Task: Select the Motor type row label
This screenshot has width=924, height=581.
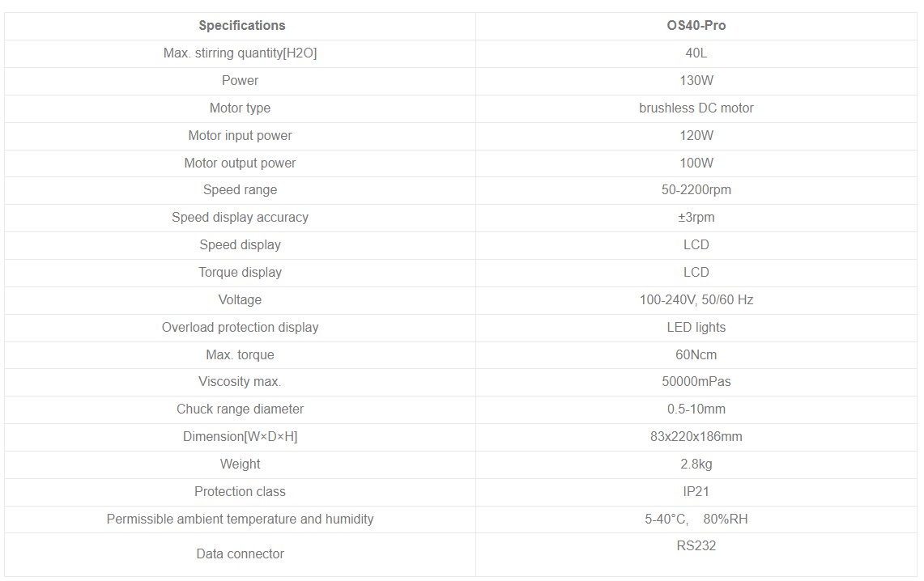Action: point(240,108)
